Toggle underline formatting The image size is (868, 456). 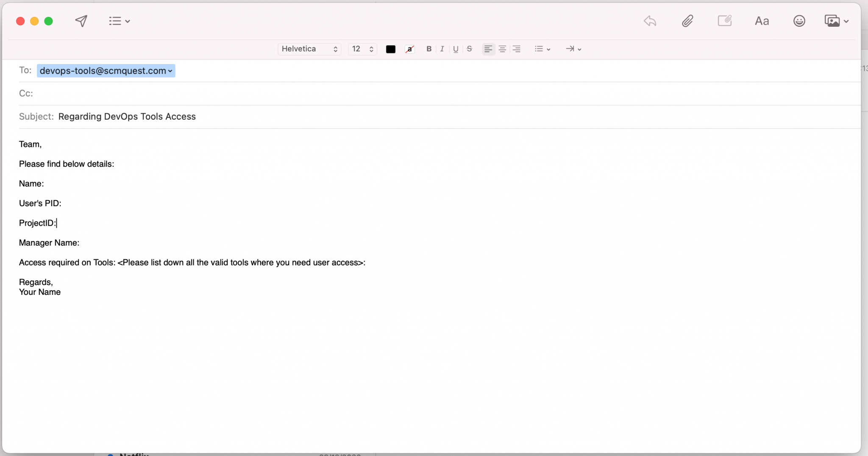coord(456,49)
